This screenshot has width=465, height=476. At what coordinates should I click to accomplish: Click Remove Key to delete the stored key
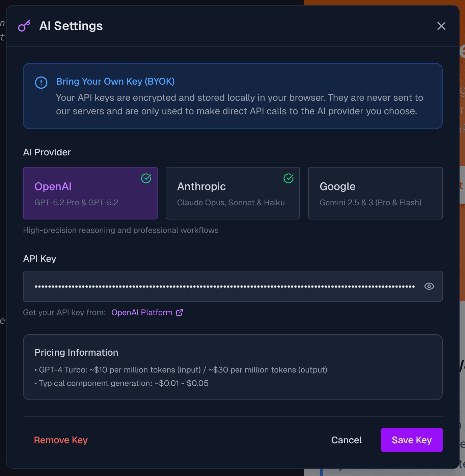click(x=61, y=440)
